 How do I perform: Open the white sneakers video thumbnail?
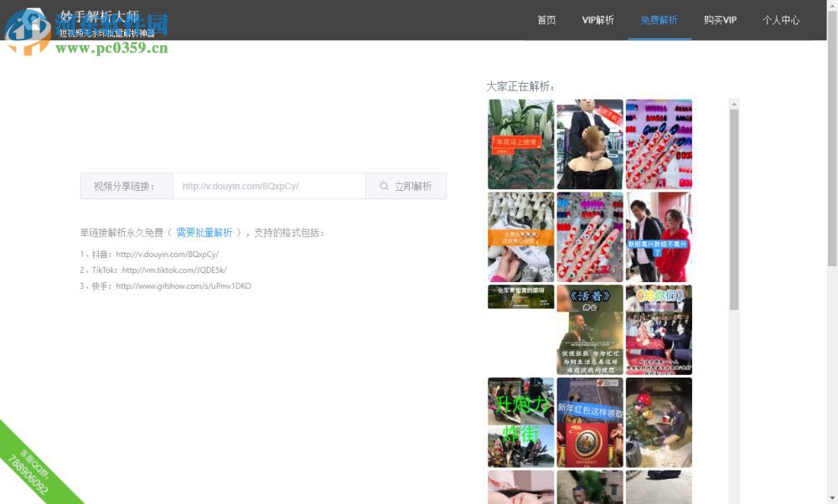pyautogui.click(x=521, y=237)
